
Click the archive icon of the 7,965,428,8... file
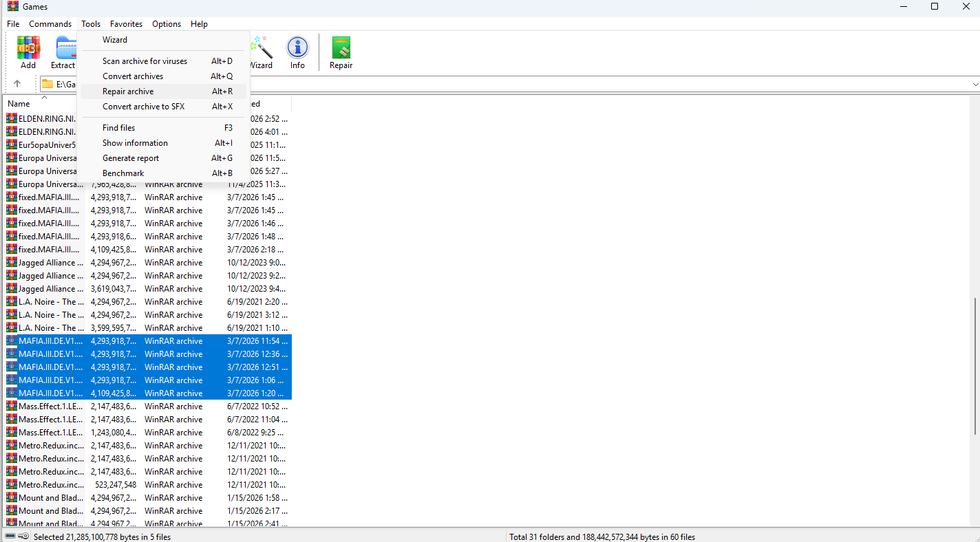[x=12, y=184]
